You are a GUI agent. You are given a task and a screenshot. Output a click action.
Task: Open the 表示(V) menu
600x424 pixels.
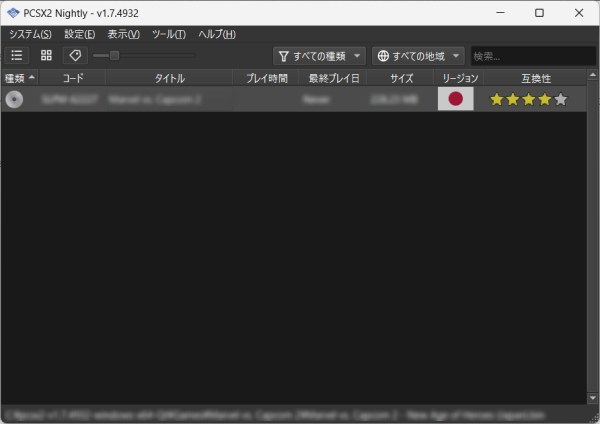click(124, 34)
